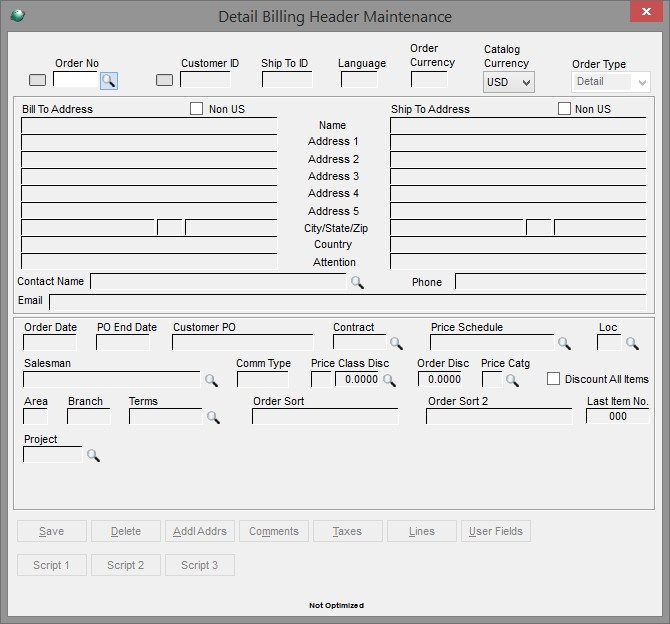Expand the Order Type Detail dropdown
Image resolution: width=670 pixels, height=624 pixels.
(x=611, y=82)
